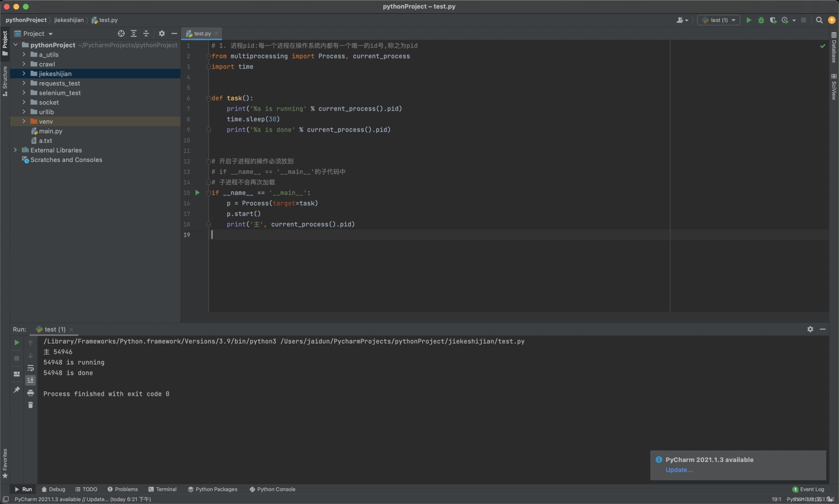The height and width of the screenshot is (504, 839).
Task: Expand the venv folder
Action: point(24,121)
